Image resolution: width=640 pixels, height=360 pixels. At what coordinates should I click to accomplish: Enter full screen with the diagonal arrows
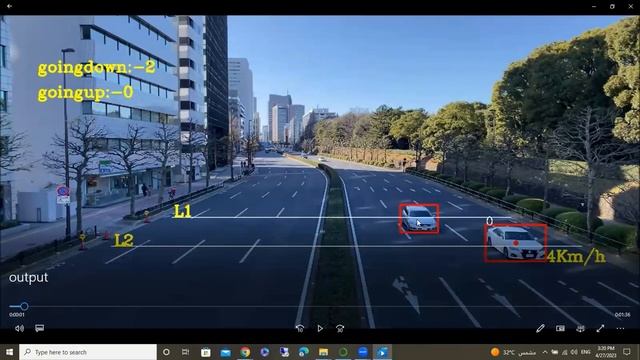tap(600, 328)
